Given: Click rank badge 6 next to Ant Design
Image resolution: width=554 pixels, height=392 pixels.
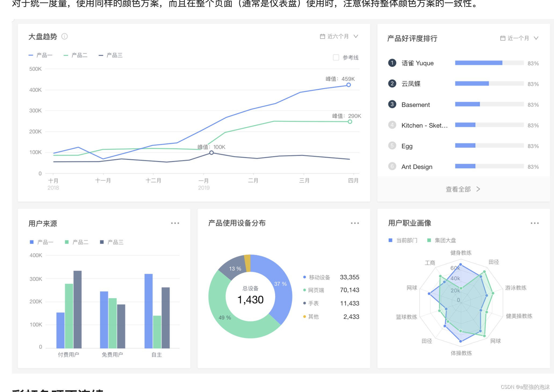Looking at the screenshot, I should [392, 166].
